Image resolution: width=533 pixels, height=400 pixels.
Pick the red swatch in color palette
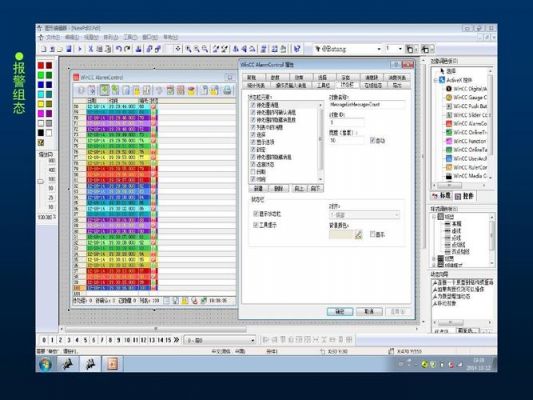pyautogui.click(x=41, y=65)
